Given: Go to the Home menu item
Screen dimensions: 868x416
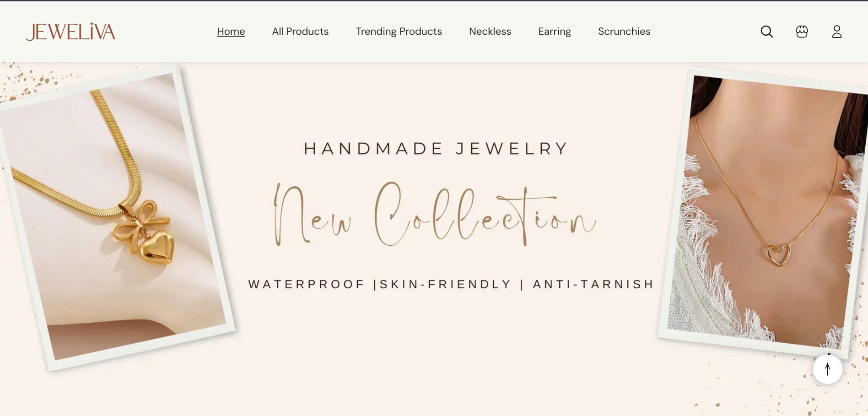Looking at the screenshot, I should tap(231, 32).
